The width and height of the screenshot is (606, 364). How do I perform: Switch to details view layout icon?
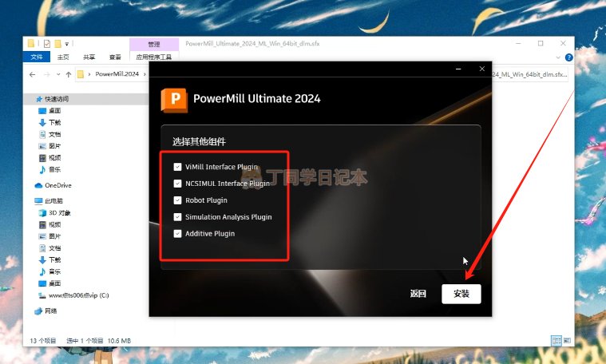[556, 340]
